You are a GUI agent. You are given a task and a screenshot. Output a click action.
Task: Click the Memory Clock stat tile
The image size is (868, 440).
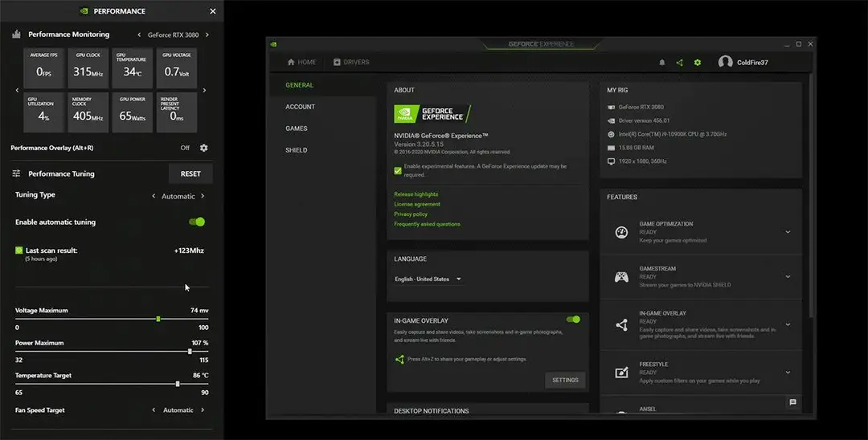point(88,112)
